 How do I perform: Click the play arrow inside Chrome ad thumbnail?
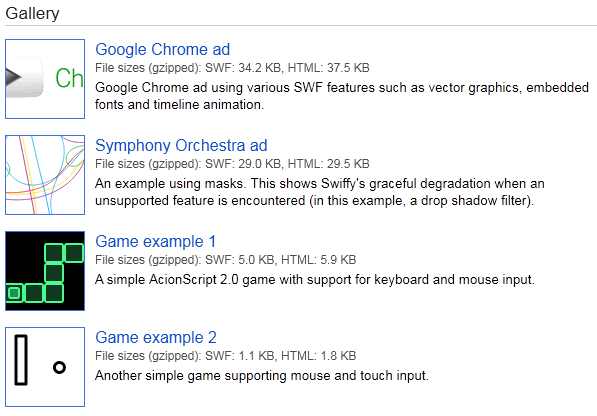point(13,78)
